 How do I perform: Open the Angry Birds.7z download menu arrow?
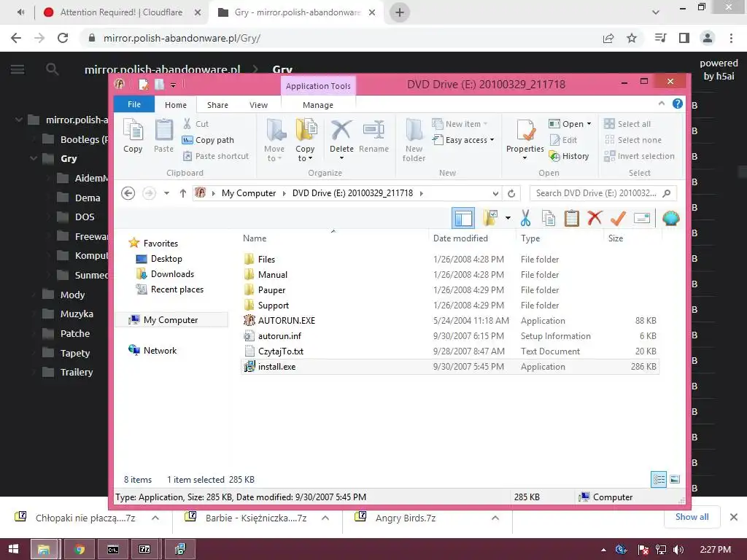495,518
